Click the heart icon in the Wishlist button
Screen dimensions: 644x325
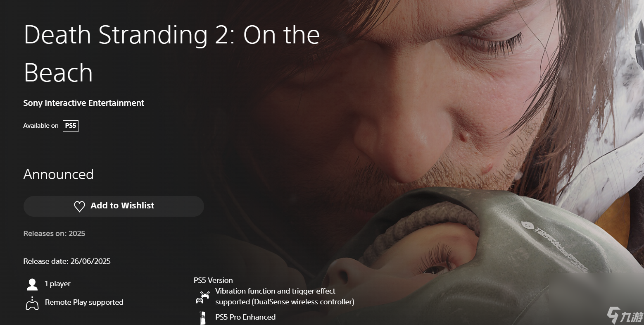[x=79, y=206]
